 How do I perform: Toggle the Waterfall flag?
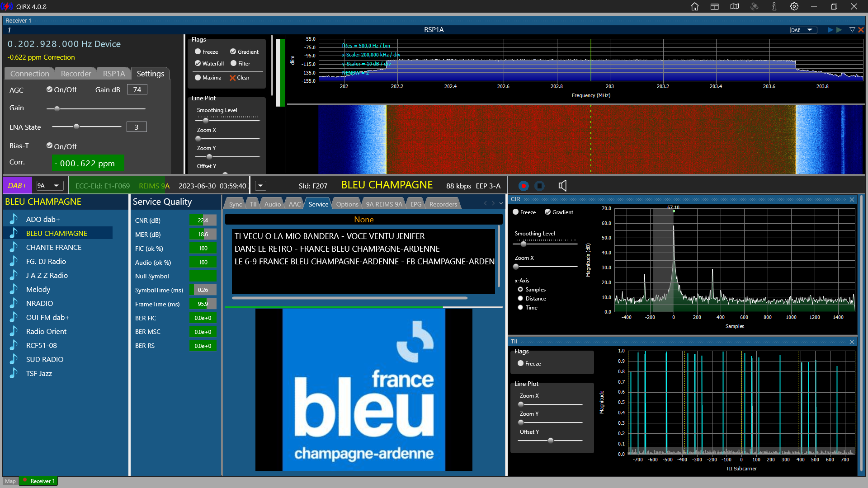pos(198,63)
